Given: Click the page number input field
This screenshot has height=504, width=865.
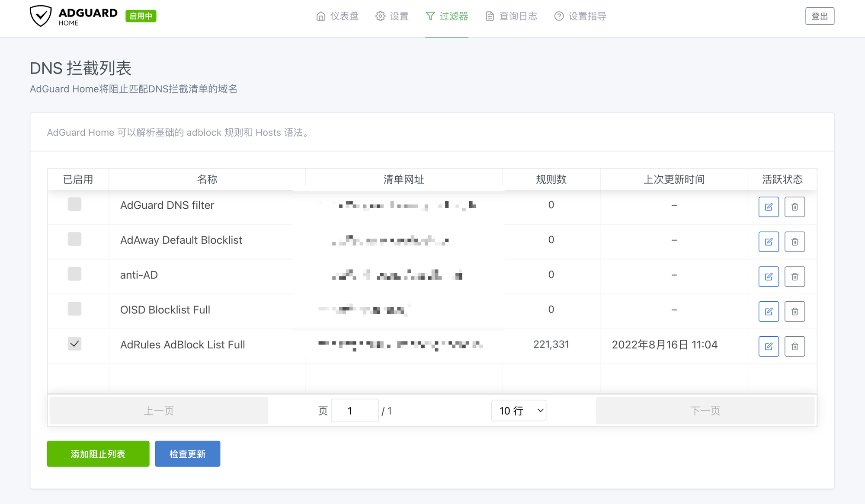Looking at the screenshot, I should [x=355, y=411].
